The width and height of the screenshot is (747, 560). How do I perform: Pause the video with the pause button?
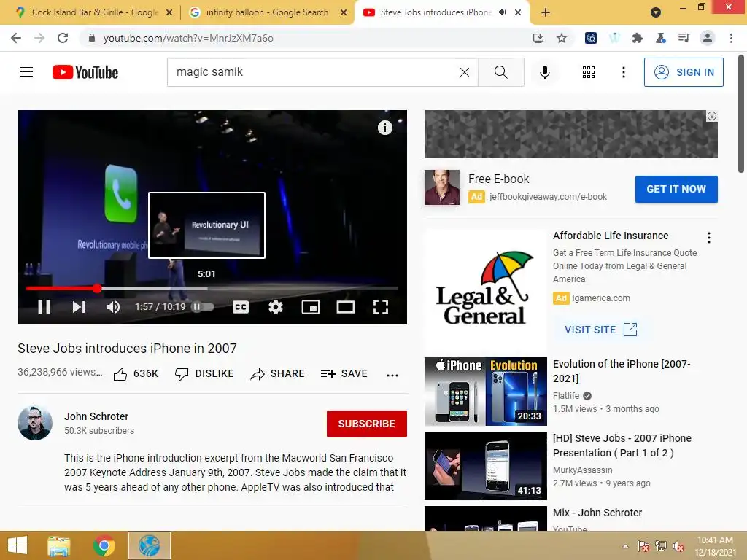[44, 307]
